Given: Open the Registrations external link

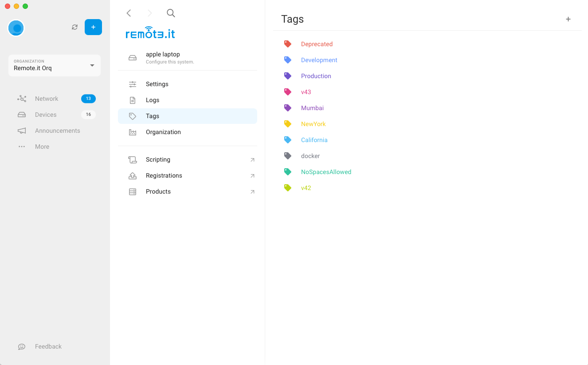Looking at the screenshot, I should 188,175.
